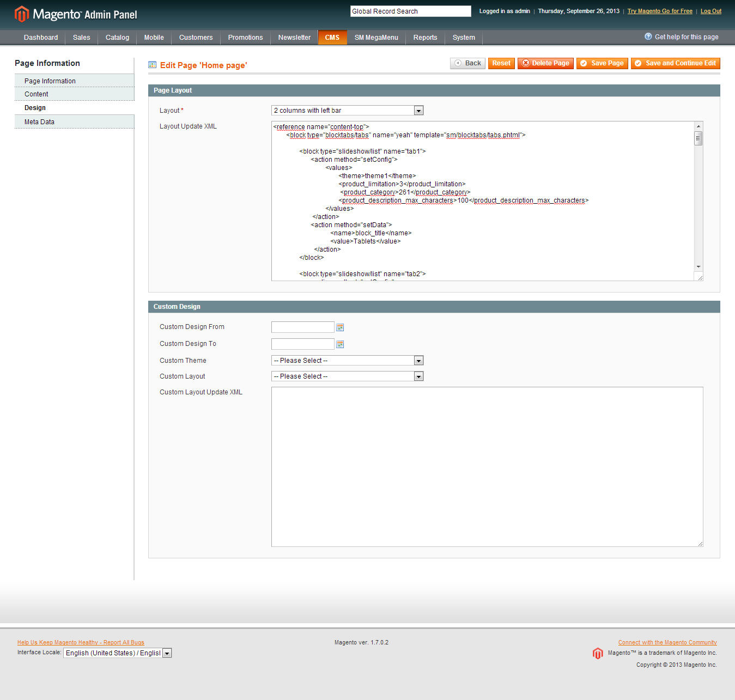Switch to the Meta Data tab

pyautogui.click(x=74, y=122)
